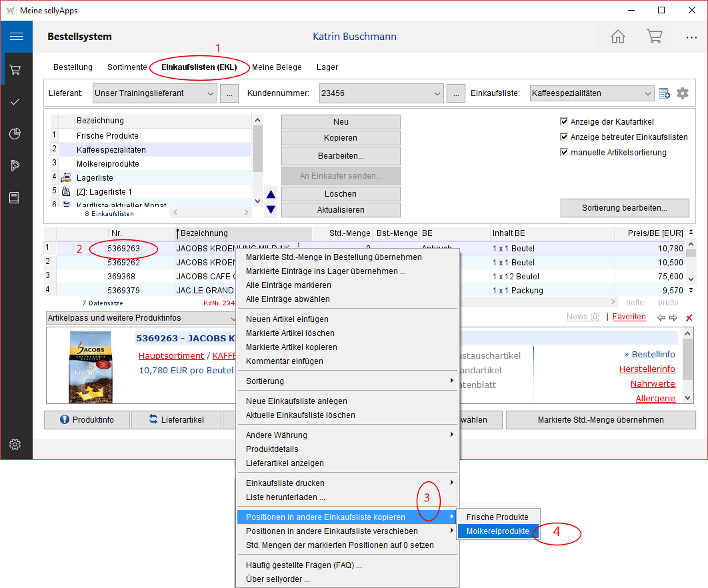The height and width of the screenshot is (588, 708).
Task: Open the pie chart statistics sidebar icon
Action: coord(15,134)
